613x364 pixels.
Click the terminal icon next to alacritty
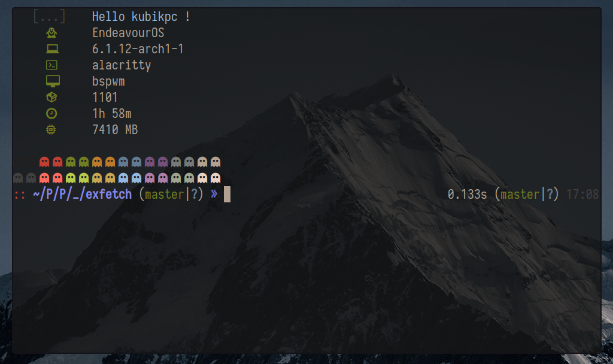(x=52, y=65)
